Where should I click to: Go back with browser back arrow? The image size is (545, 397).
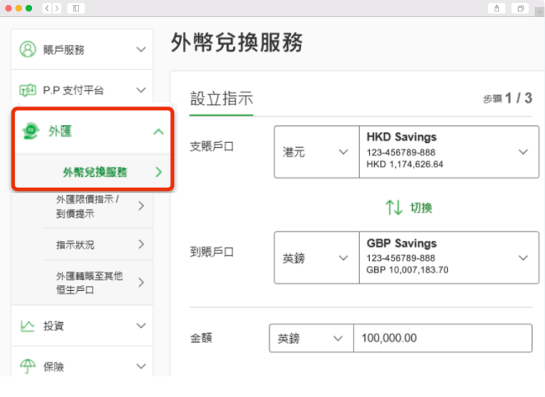tap(47, 8)
